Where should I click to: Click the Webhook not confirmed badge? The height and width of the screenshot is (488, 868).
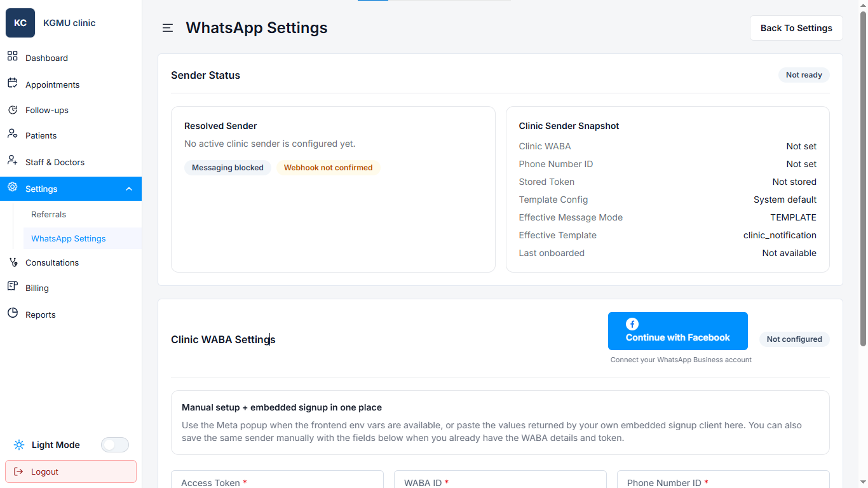click(x=328, y=168)
